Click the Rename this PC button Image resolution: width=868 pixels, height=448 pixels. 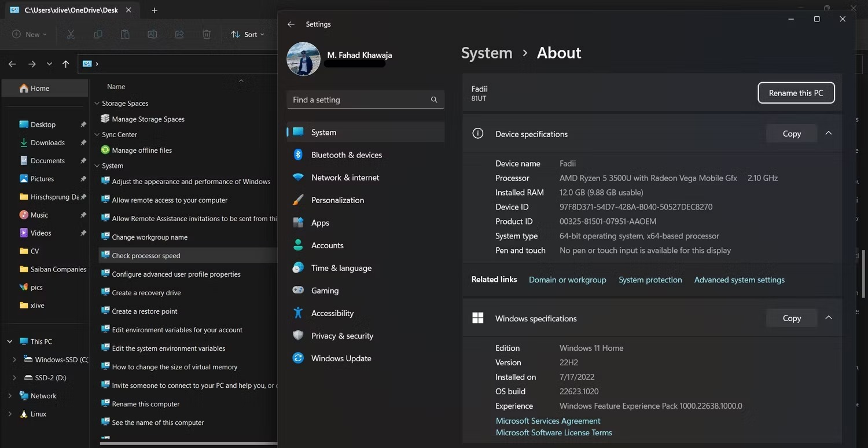tap(796, 93)
